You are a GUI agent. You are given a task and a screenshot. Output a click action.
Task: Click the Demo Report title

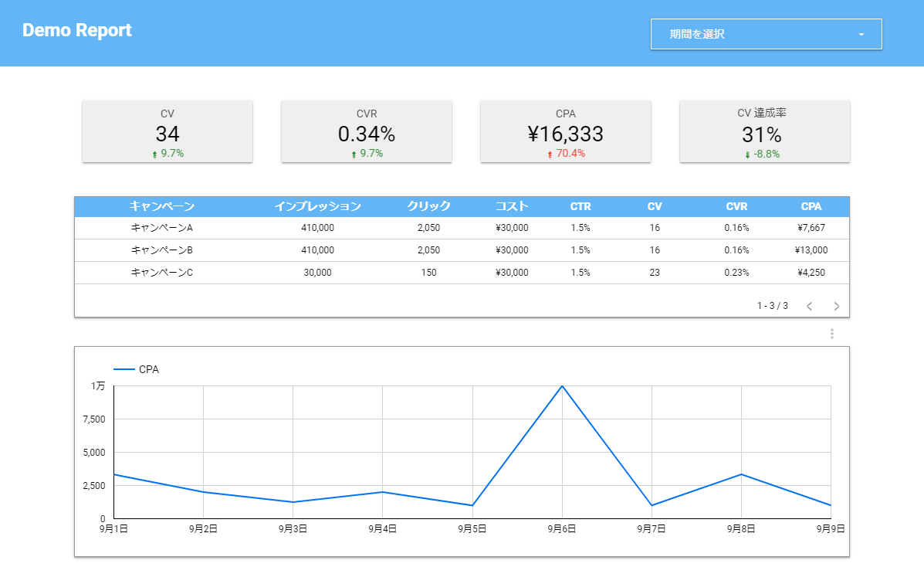77,31
